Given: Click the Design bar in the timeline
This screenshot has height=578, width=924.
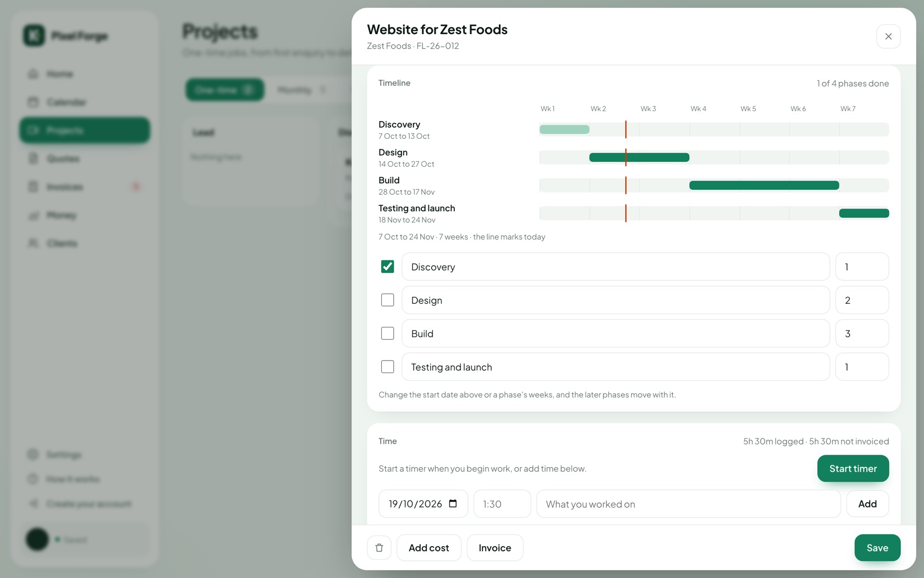Looking at the screenshot, I should click(x=639, y=157).
